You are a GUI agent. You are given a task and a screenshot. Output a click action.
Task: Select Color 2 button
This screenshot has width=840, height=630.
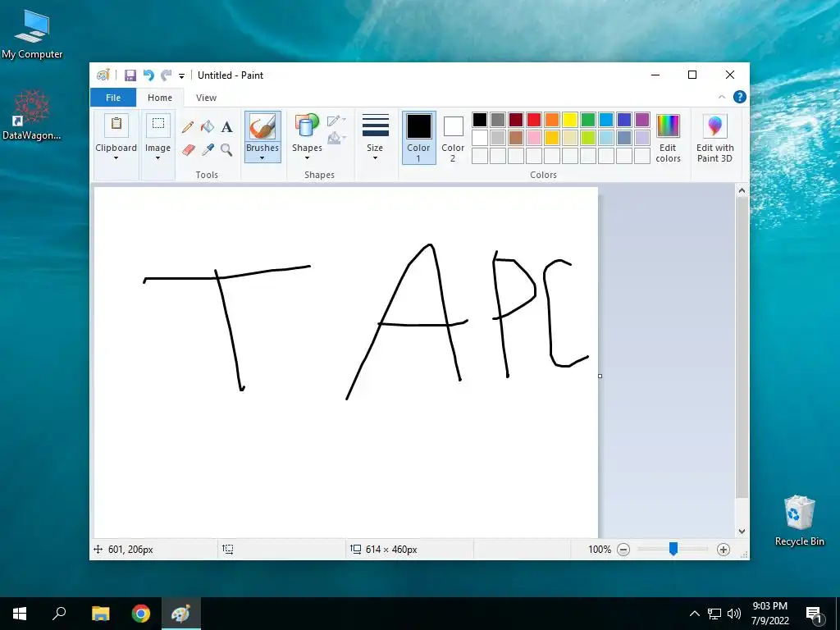[453, 137]
